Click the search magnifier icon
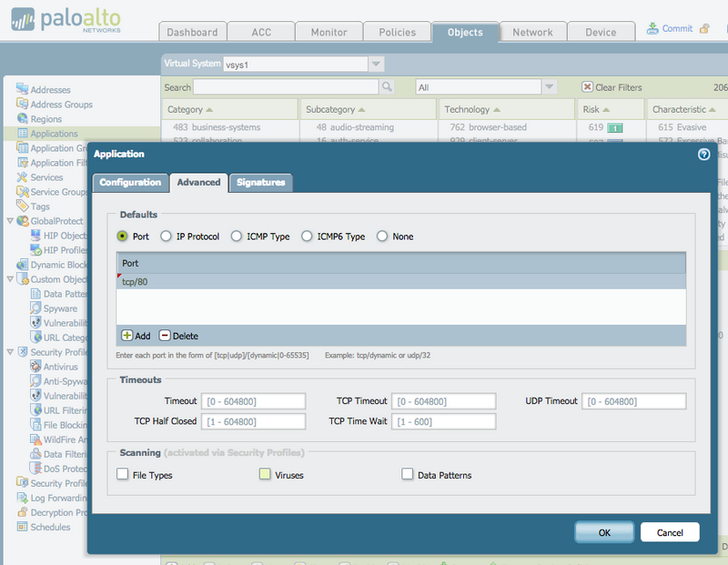The height and width of the screenshot is (565, 728). 386,87
